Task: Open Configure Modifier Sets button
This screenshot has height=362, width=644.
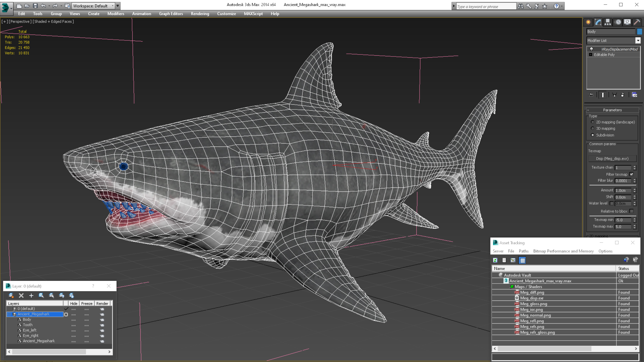Action: coord(635,95)
